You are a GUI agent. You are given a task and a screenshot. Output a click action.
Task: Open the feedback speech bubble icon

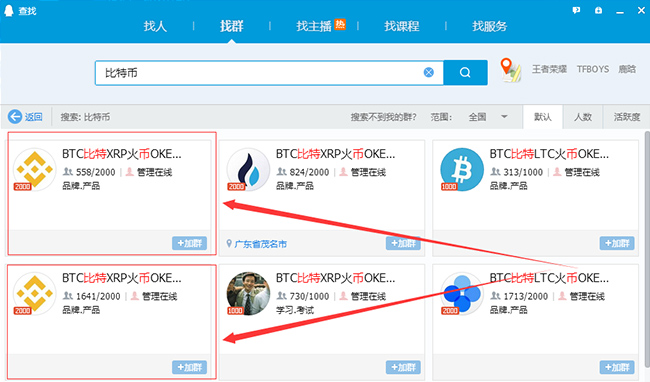[576, 10]
